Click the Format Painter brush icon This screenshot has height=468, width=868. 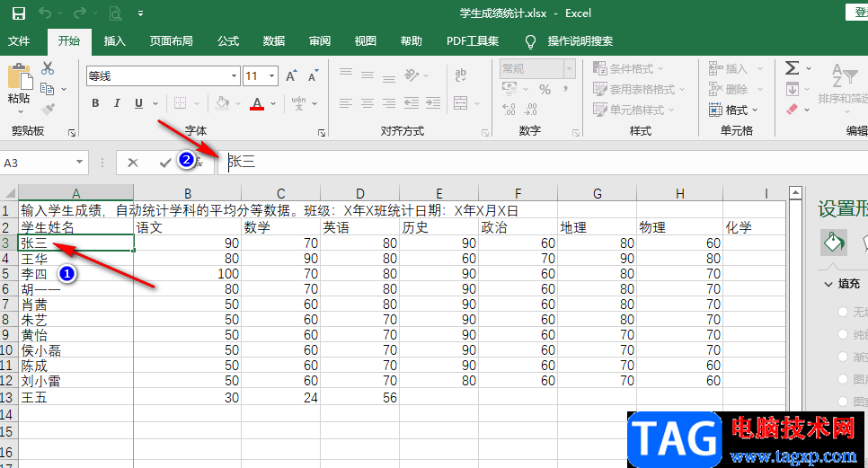click(49, 109)
